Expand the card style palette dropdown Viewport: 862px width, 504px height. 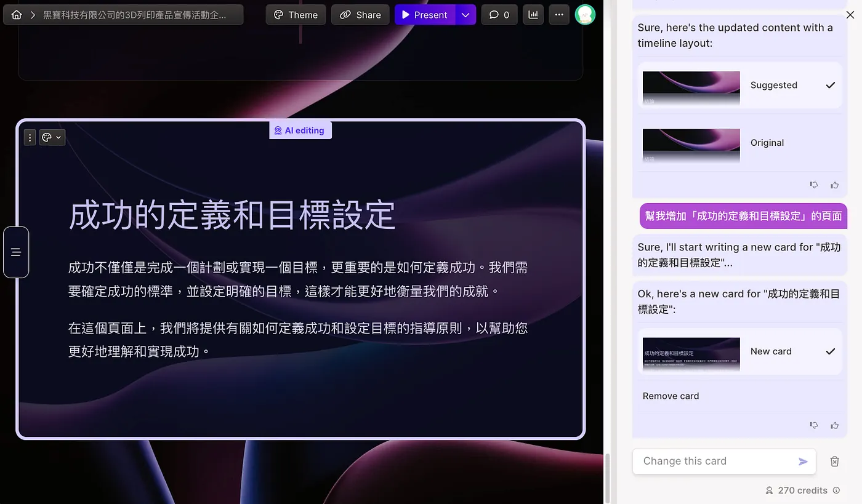(x=52, y=137)
